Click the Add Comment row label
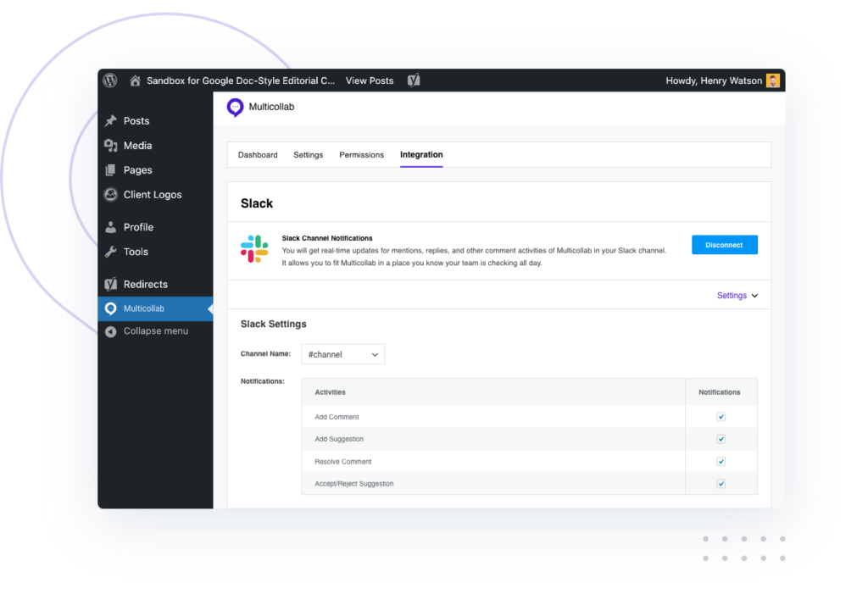 coord(337,417)
